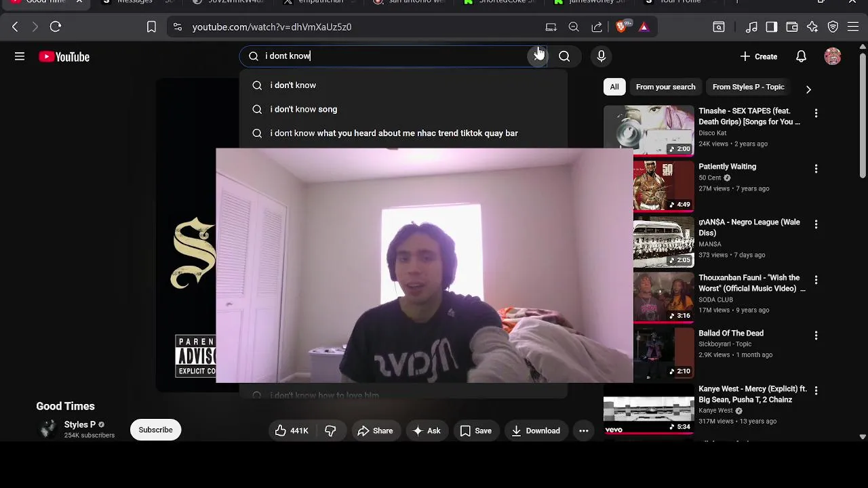Start voice search with the microphone icon
This screenshot has width=868, height=488.
point(601,56)
